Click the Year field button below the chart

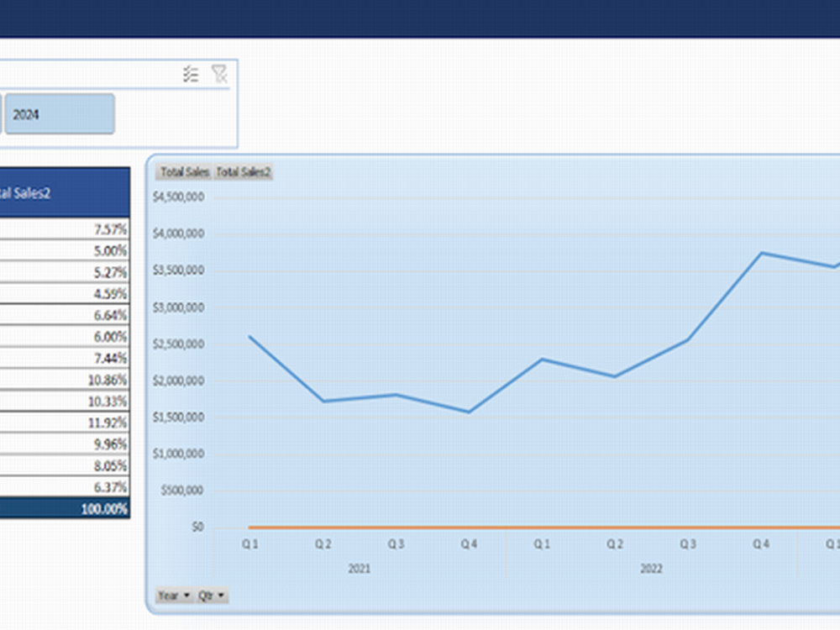point(168,595)
